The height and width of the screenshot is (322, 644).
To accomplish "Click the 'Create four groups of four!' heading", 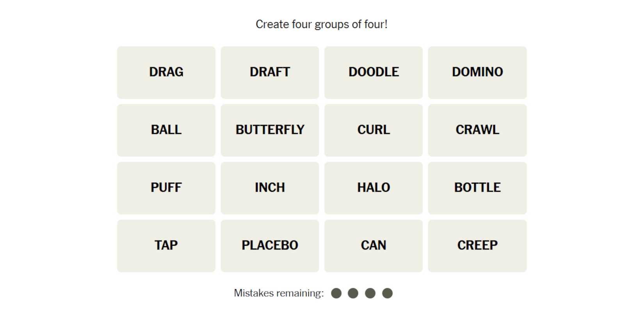I will (x=322, y=24).
